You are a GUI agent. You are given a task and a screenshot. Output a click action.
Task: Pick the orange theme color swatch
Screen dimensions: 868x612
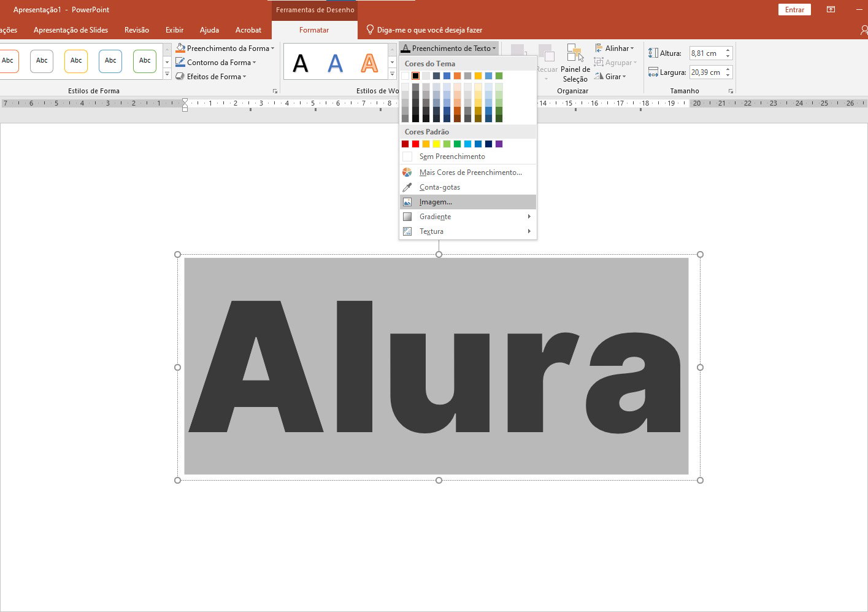457,76
